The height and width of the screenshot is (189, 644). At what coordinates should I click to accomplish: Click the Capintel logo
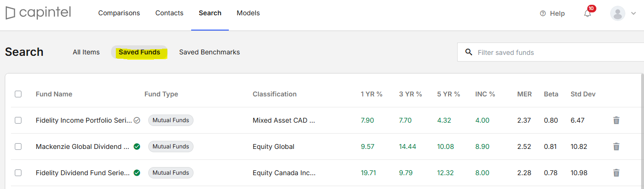coord(38,13)
